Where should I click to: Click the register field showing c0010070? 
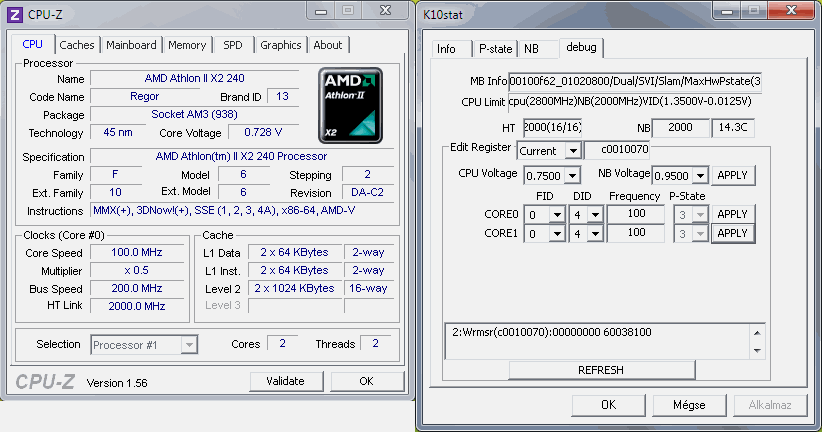(617, 149)
